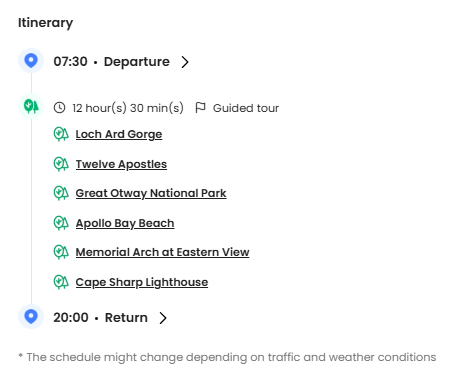
Task: Open the Cape Sharp Lighthouse link
Action: click(142, 282)
